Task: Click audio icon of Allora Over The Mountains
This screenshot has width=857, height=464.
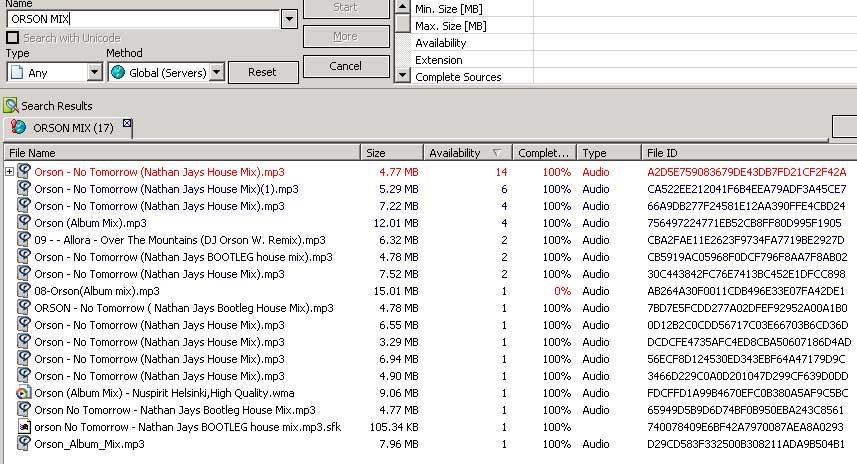Action: pos(24,239)
